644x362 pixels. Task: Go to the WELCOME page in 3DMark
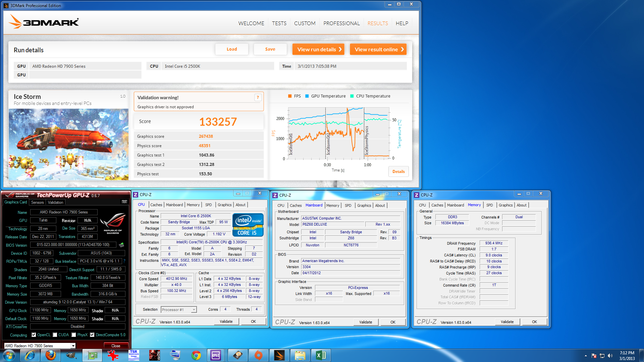251,23
